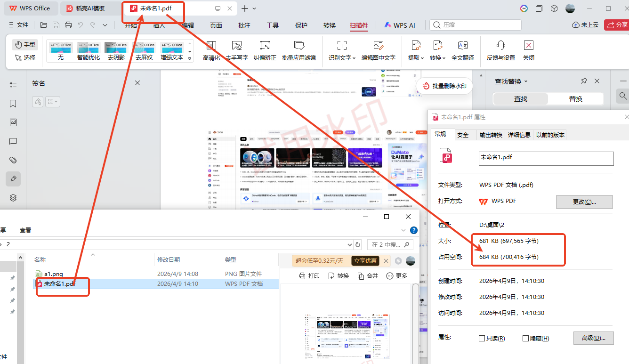Screen dimensions: 629x364
Task: Open the 文件 menu
Action: (x=18, y=25)
